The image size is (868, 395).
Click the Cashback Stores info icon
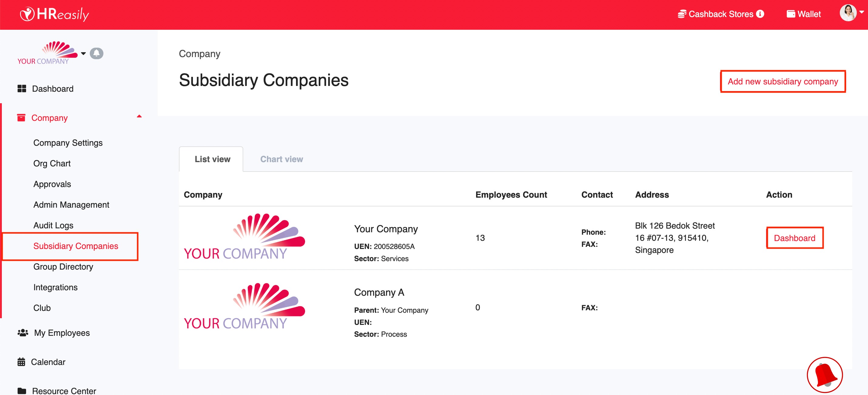(760, 14)
